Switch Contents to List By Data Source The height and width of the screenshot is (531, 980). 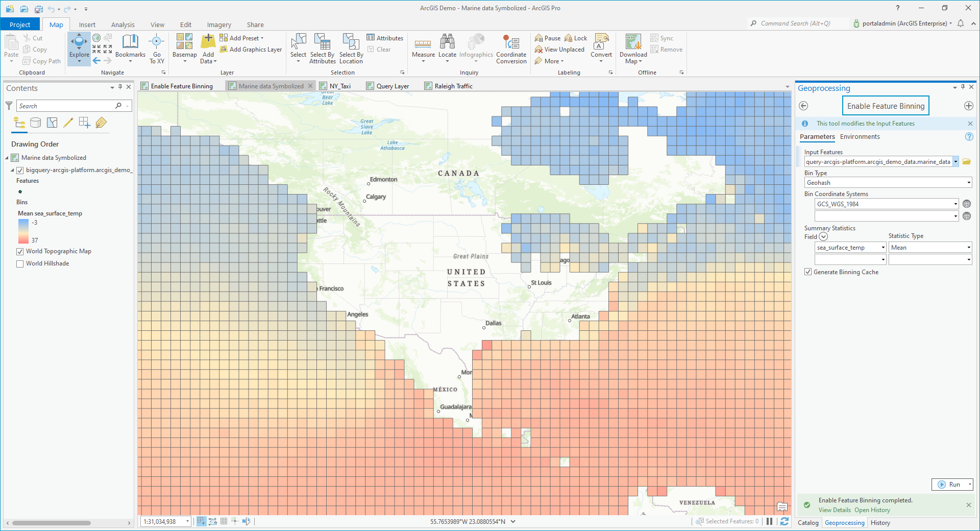[x=35, y=123]
